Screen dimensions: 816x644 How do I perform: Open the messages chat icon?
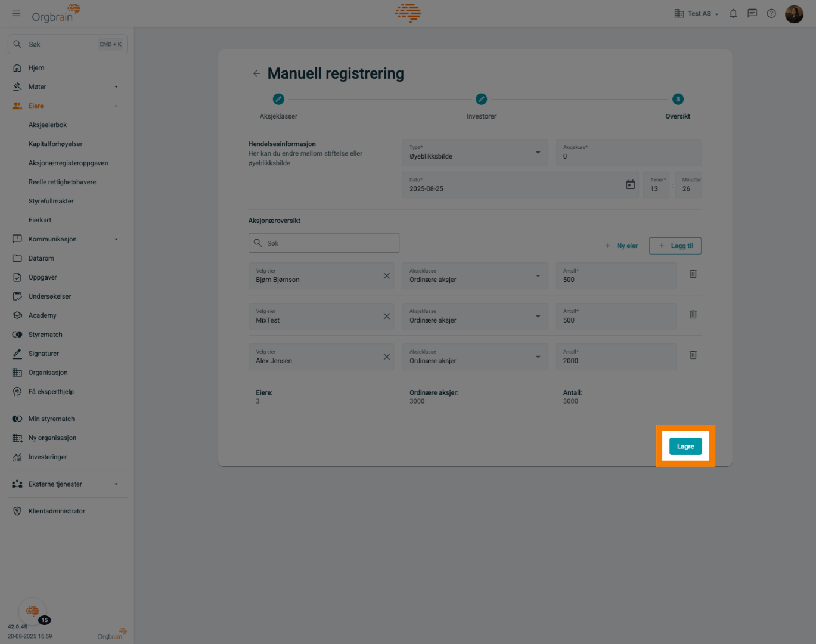point(752,13)
